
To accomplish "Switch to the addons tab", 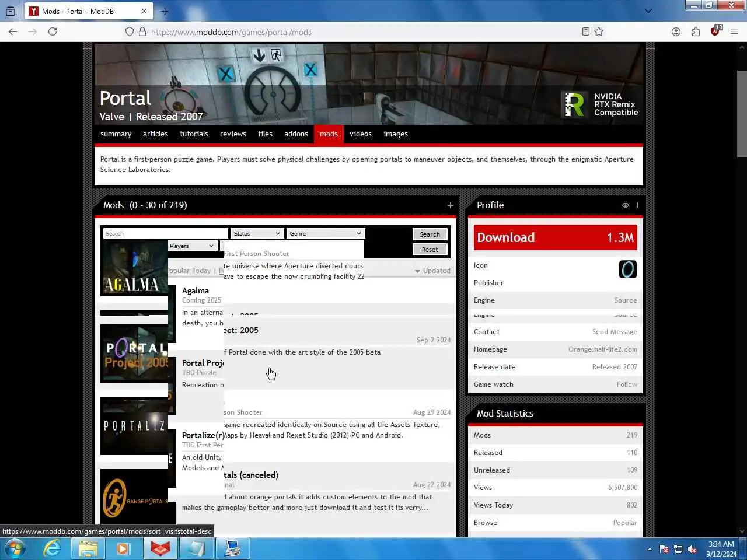I will pos(296,134).
